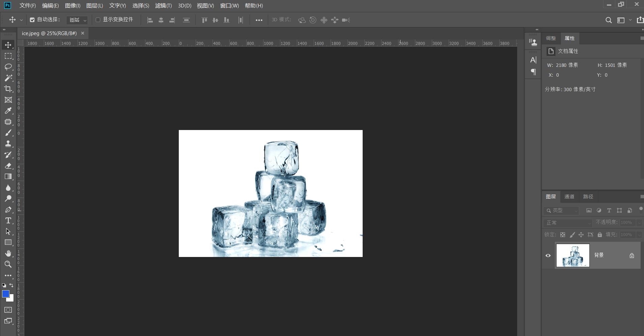Select the Horizontal Type tool
Viewport: 644px width, 336px height.
pyautogui.click(x=8, y=221)
